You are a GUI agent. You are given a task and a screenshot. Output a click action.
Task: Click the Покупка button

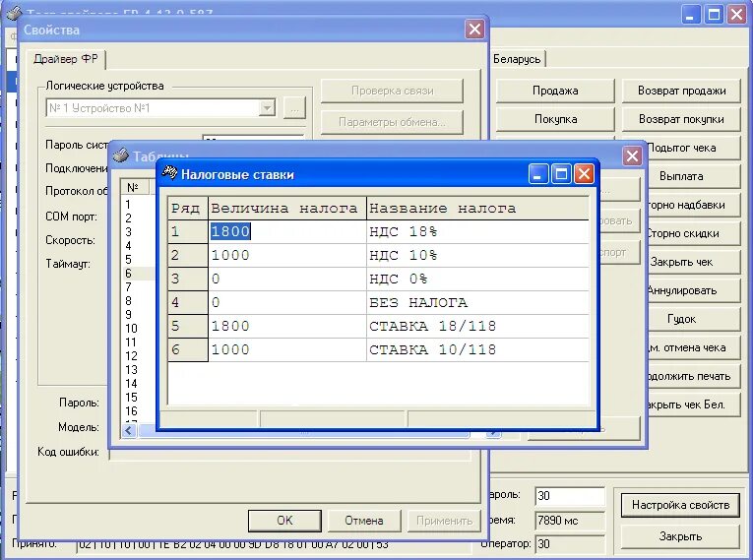click(555, 119)
